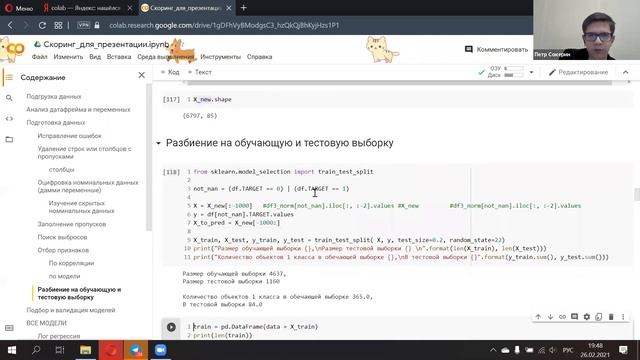Open the Инструменты menu
This screenshot has height=360, width=640.
coord(220,57)
